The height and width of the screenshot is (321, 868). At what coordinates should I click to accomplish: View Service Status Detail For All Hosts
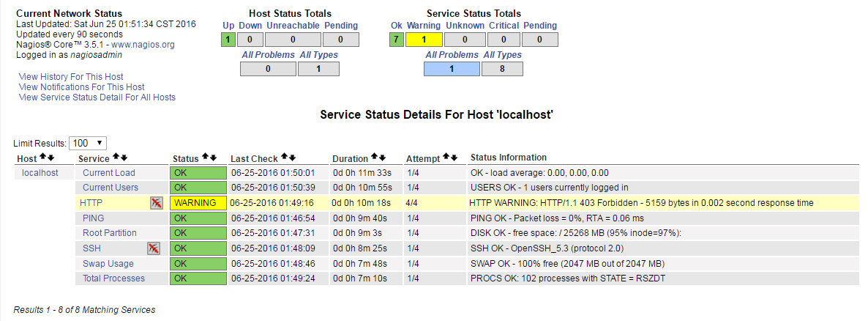97,97
